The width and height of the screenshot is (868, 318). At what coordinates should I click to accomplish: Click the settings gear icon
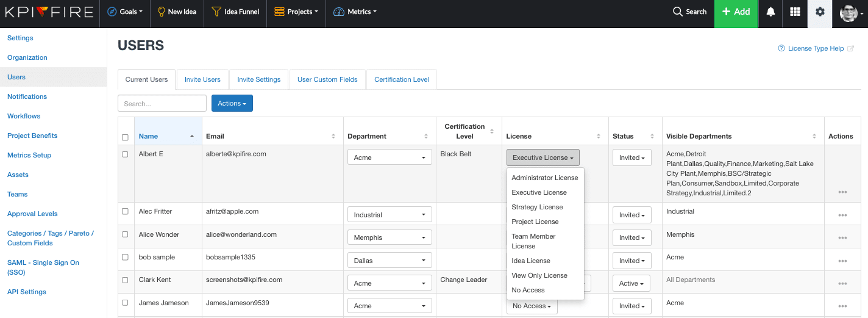tap(820, 12)
